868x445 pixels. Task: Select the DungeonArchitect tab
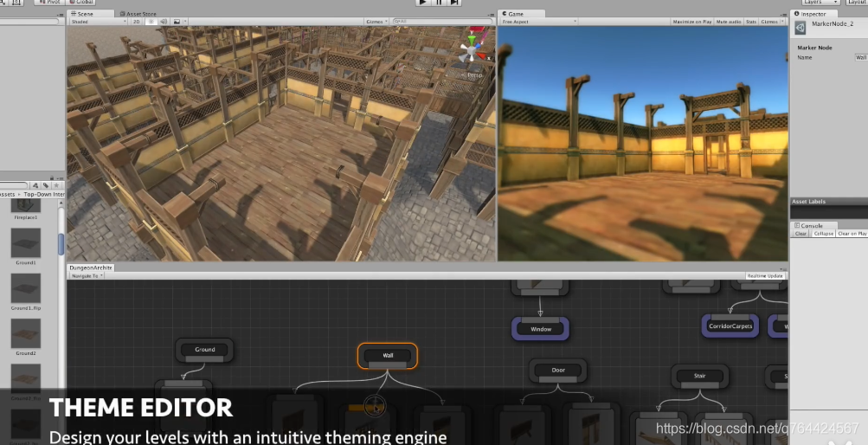(x=91, y=268)
